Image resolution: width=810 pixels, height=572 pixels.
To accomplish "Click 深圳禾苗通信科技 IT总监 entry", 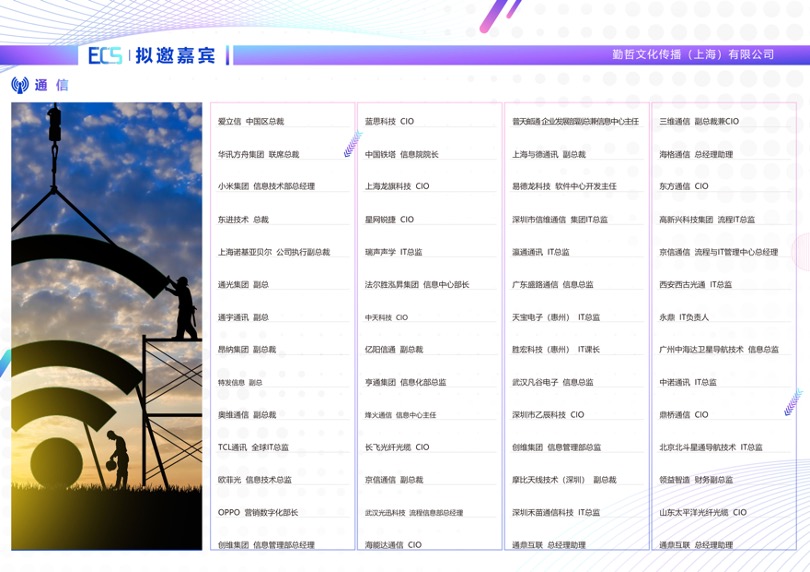I will click(x=556, y=512).
